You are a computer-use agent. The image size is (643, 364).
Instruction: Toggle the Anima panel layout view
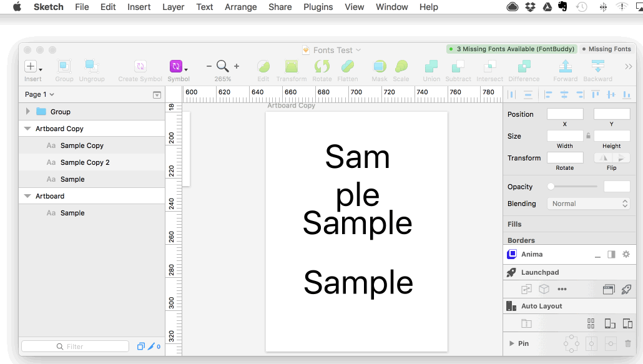tap(611, 254)
